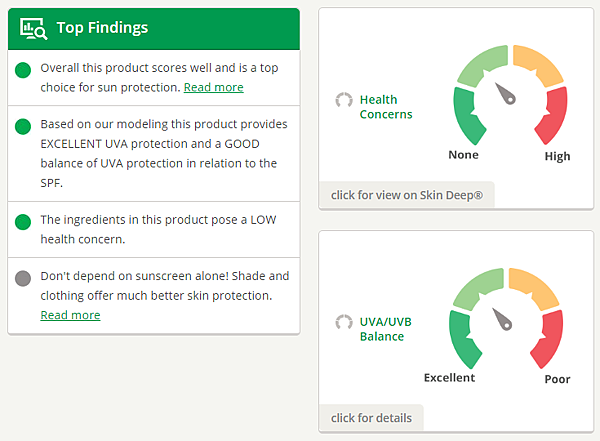Image resolution: width=600 pixels, height=441 pixels.
Task: Click the 'click for details' button
Action: (x=371, y=418)
